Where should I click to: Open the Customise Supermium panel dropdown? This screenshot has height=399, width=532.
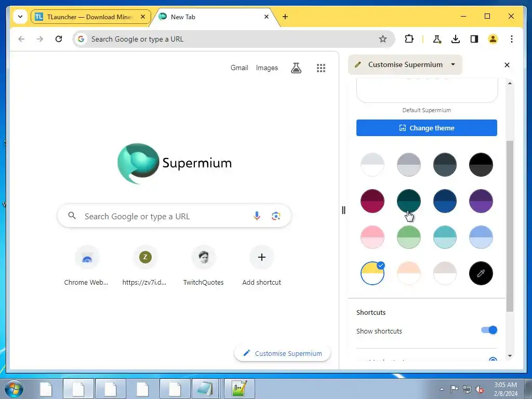[405, 64]
